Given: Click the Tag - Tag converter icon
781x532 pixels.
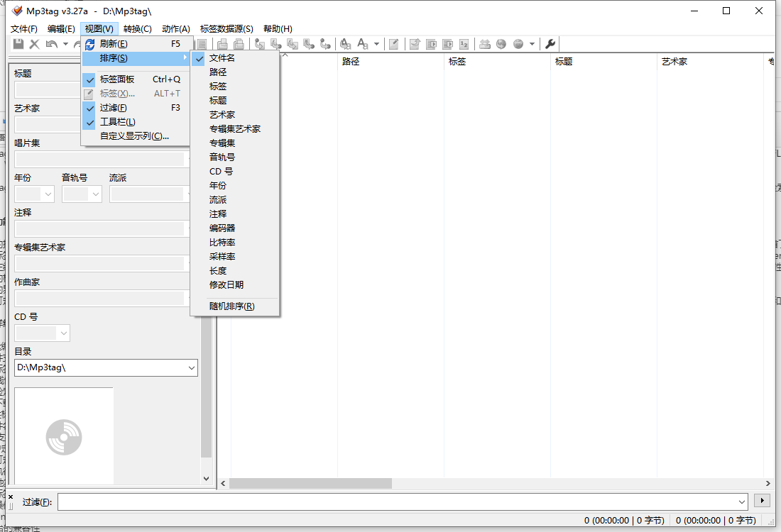Looking at the screenshot, I should [x=325, y=44].
